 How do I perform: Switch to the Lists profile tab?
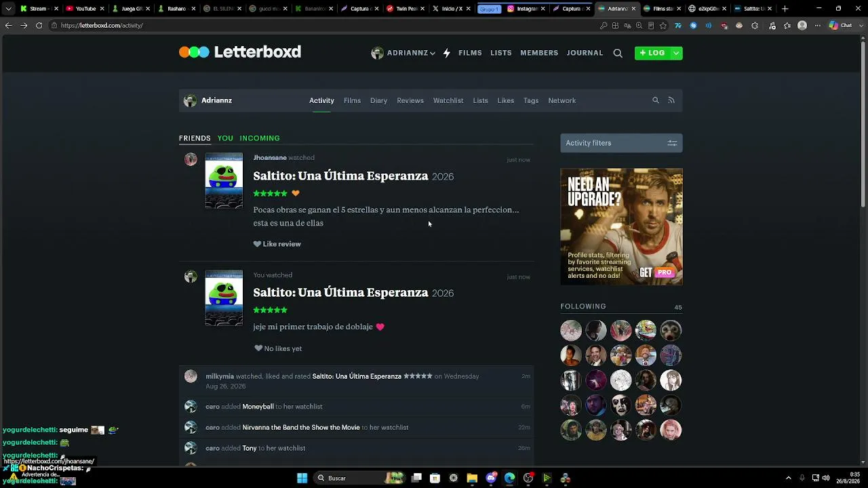point(480,100)
